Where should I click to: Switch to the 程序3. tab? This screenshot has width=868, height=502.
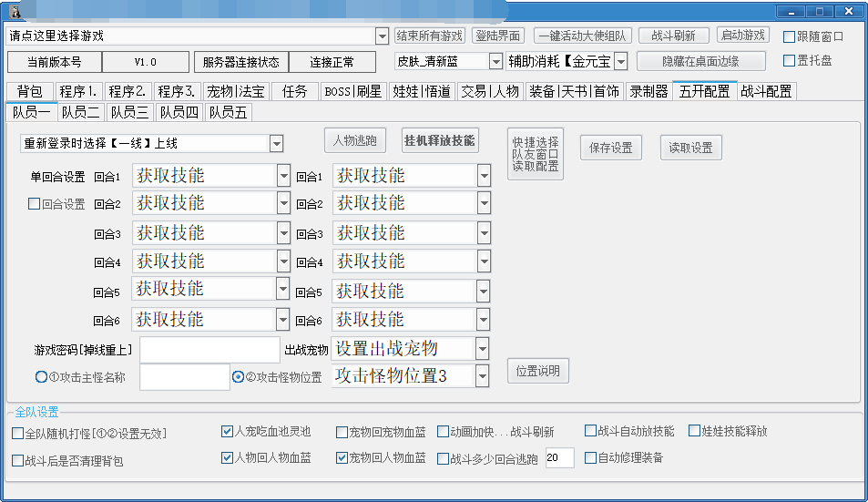pyautogui.click(x=176, y=91)
